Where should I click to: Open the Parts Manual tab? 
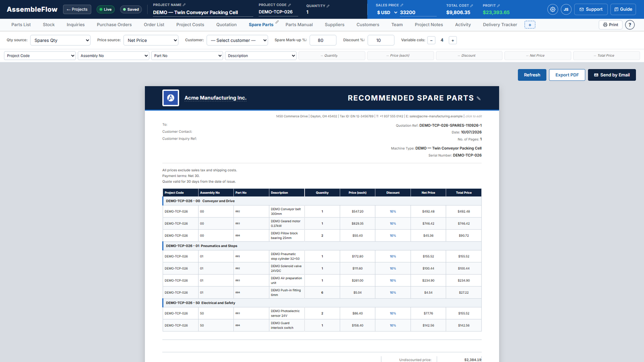pos(299,25)
